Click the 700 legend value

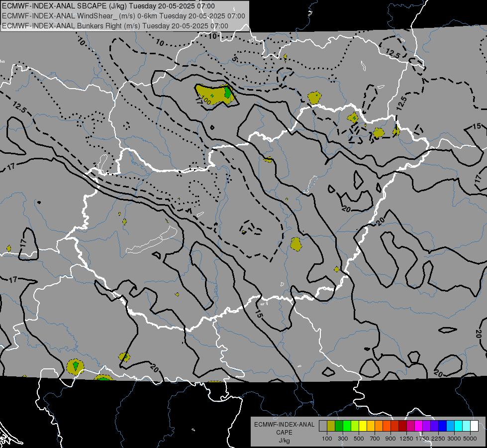click(375, 439)
